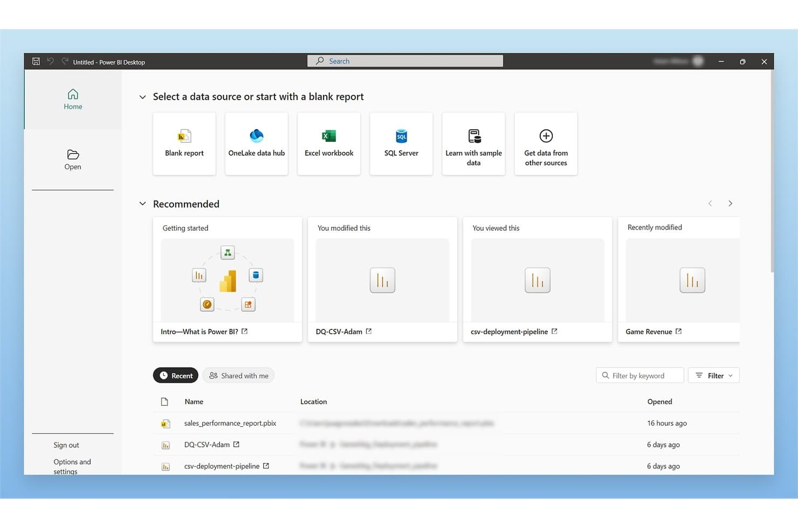Open Learn with sample data
798x532 pixels.
(x=473, y=144)
